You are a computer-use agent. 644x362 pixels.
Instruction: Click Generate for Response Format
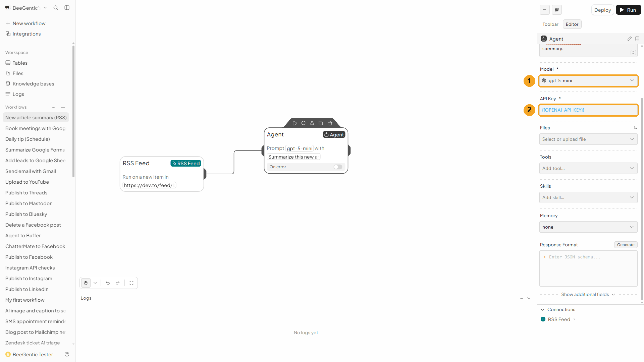coord(626,245)
